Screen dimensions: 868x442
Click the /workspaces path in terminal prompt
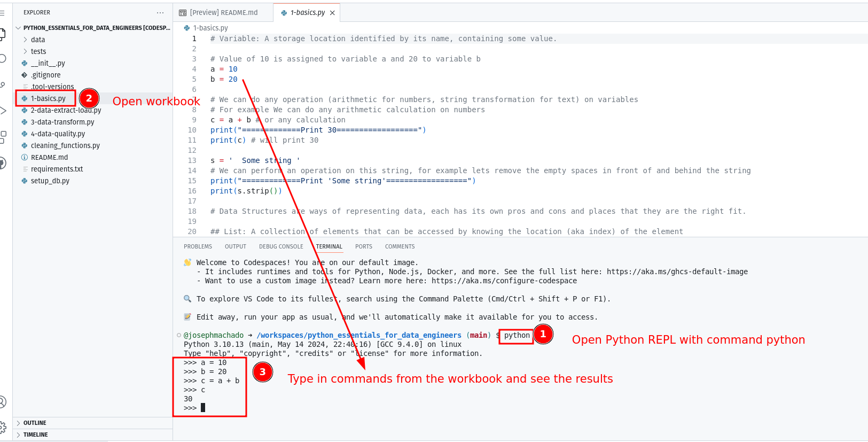[x=359, y=335]
